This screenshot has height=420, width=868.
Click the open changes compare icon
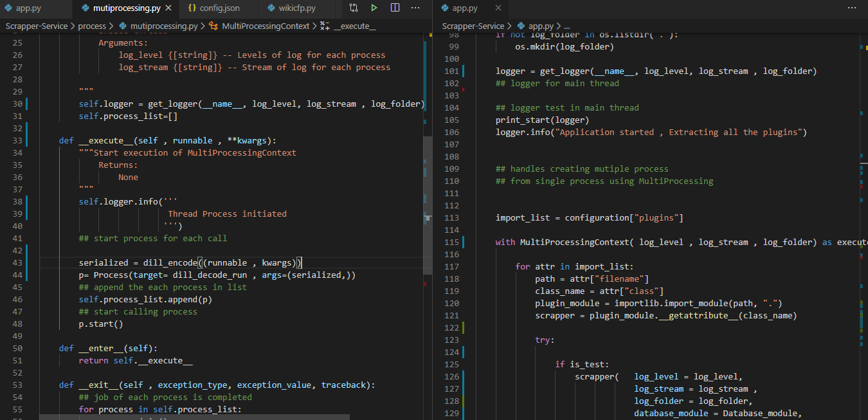(353, 9)
